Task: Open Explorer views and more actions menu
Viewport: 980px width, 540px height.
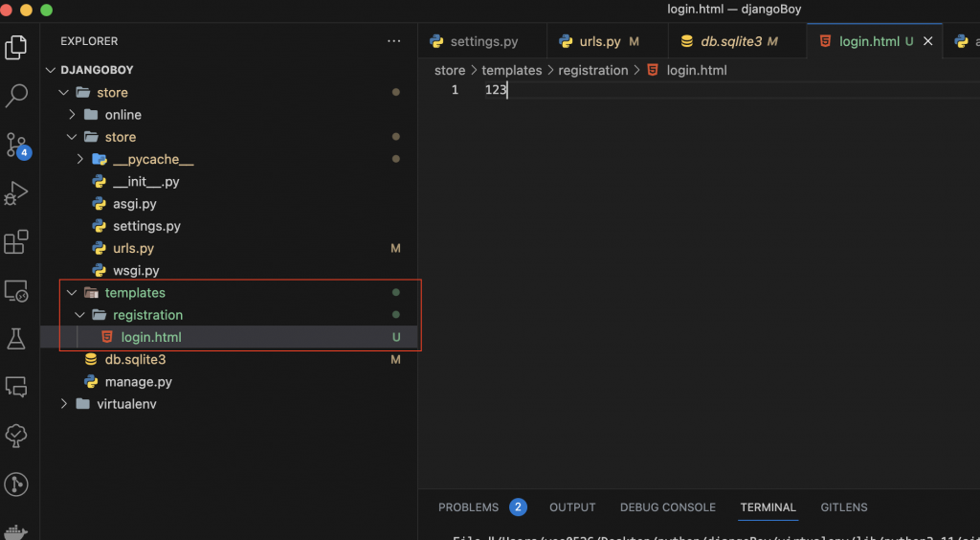Action: click(x=393, y=41)
